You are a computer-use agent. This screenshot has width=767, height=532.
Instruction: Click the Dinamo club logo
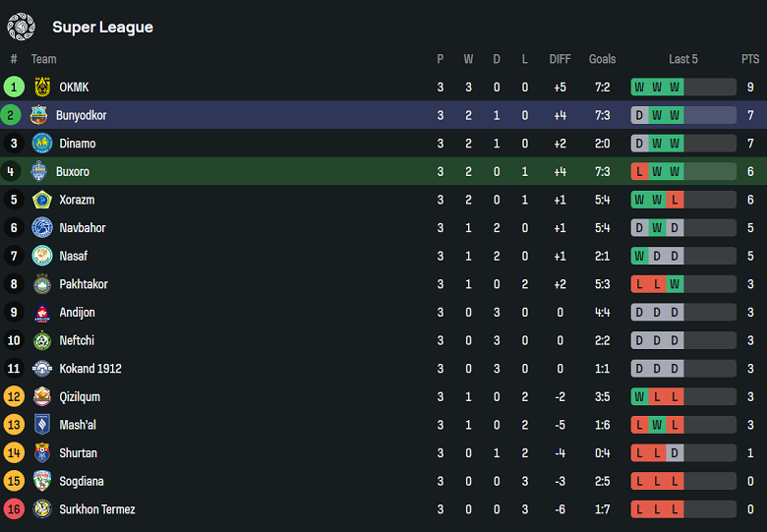pyautogui.click(x=42, y=144)
